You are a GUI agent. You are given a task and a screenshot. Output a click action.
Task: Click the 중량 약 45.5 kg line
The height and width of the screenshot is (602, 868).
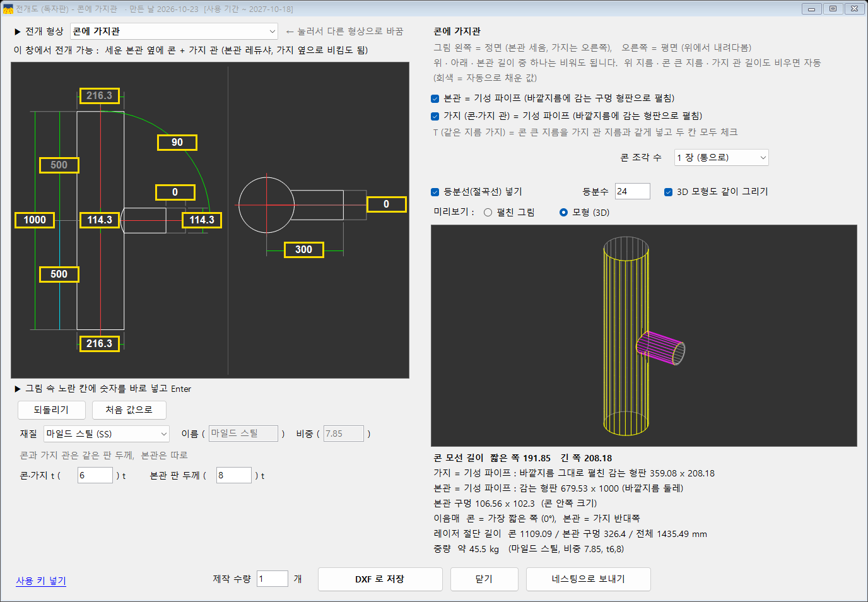pos(529,549)
